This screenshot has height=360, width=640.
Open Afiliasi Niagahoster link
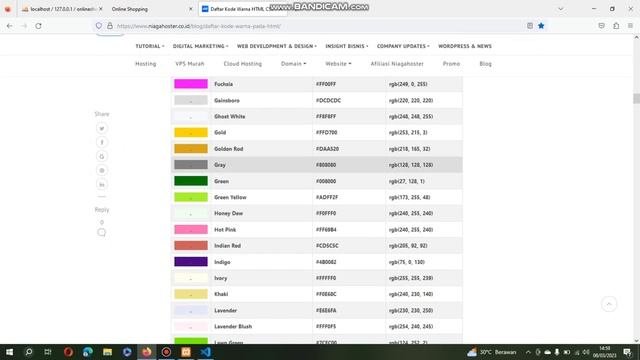click(x=397, y=64)
